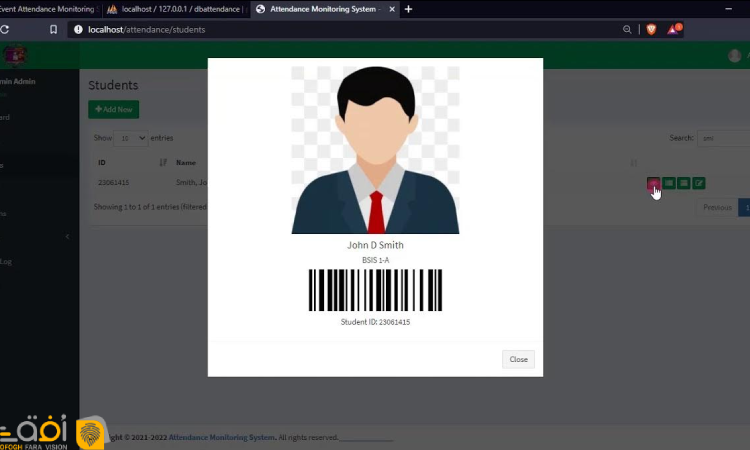Image resolution: width=750 pixels, height=450 pixels.
Task: Collapse the sidebar with the chevron arrow
Action: click(x=67, y=237)
